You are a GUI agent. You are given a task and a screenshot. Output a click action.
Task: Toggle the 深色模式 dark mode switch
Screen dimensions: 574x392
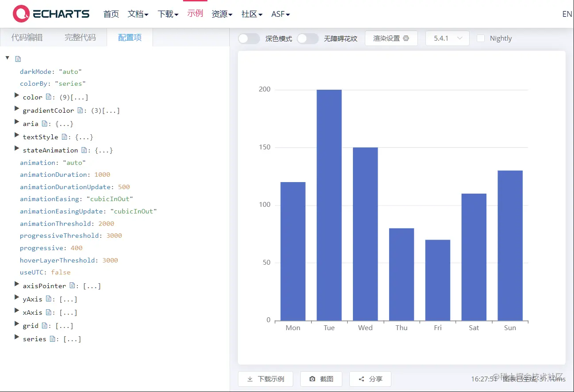(x=249, y=38)
